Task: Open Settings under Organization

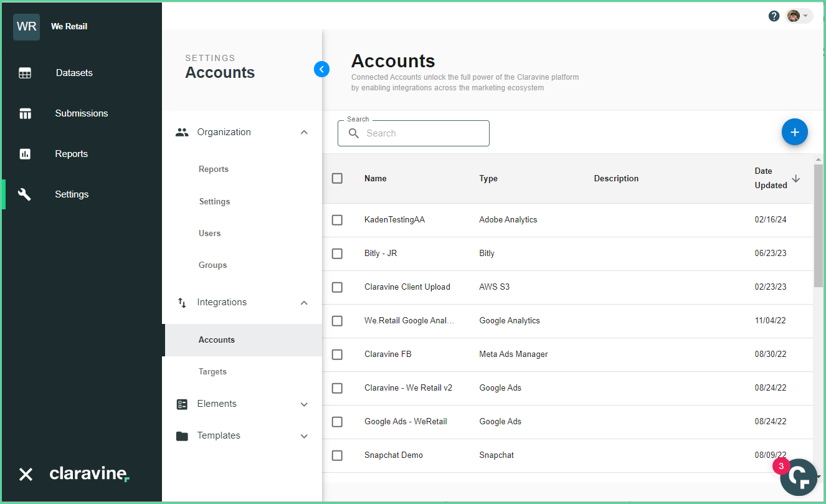Action: [214, 202]
